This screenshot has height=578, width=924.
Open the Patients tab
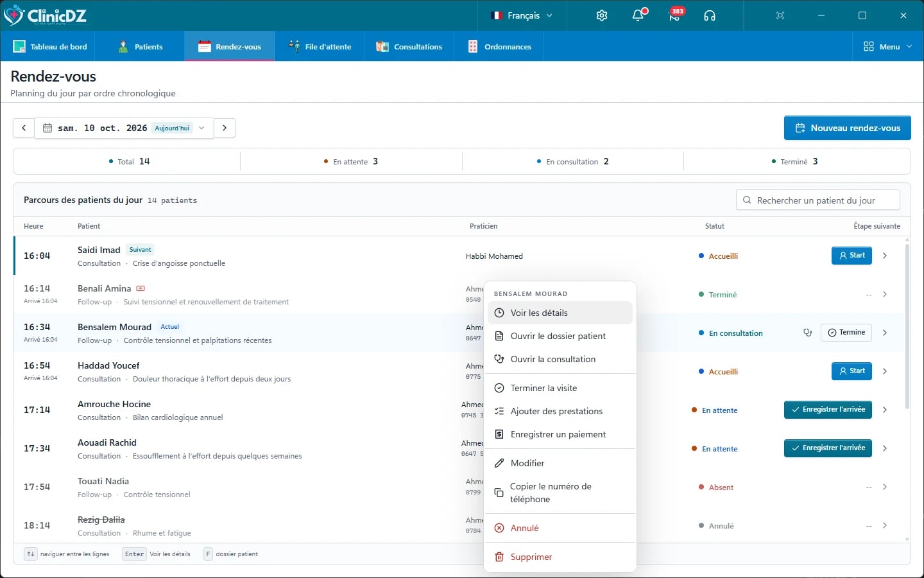(x=141, y=47)
